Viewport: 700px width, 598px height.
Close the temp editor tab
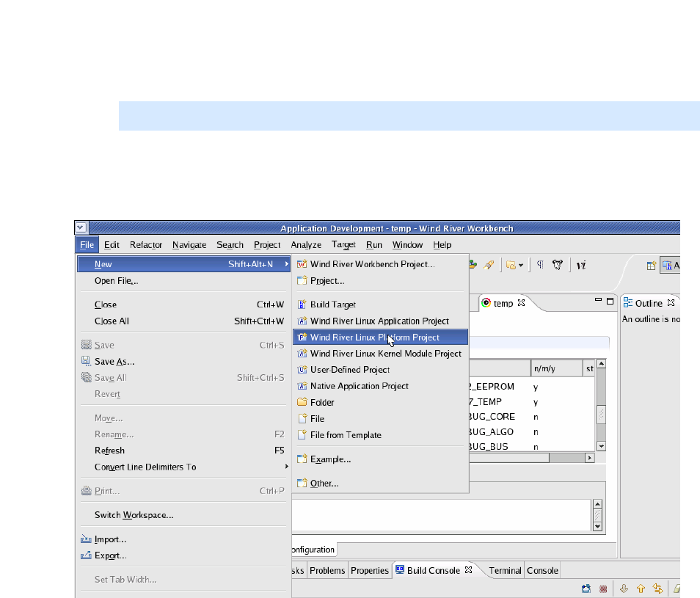[521, 303]
